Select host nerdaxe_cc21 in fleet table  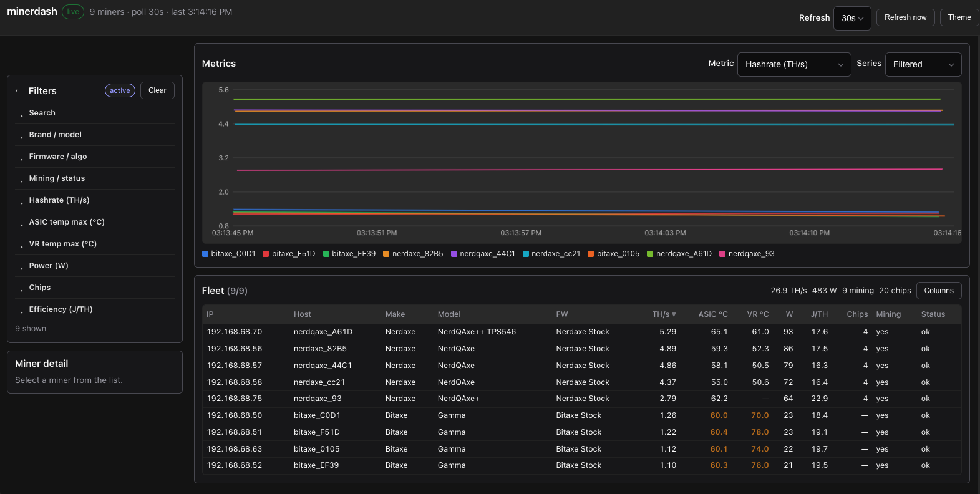(x=319, y=382)
